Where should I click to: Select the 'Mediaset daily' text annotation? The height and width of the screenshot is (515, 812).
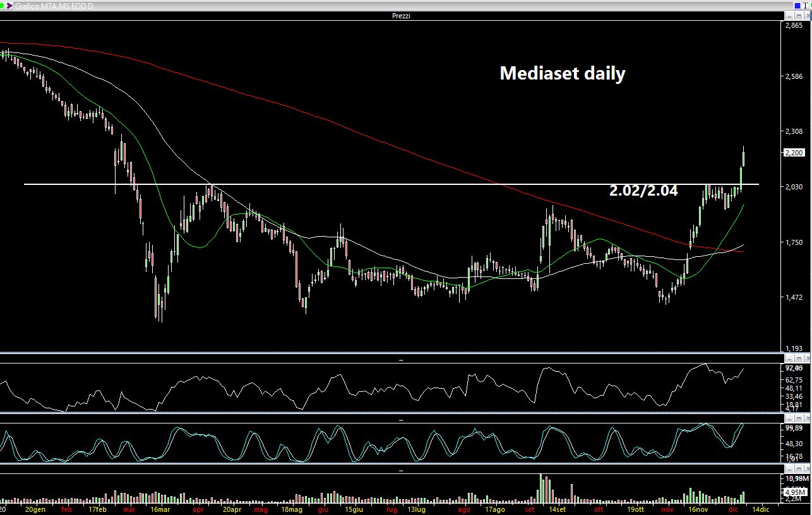coord(563,73)
